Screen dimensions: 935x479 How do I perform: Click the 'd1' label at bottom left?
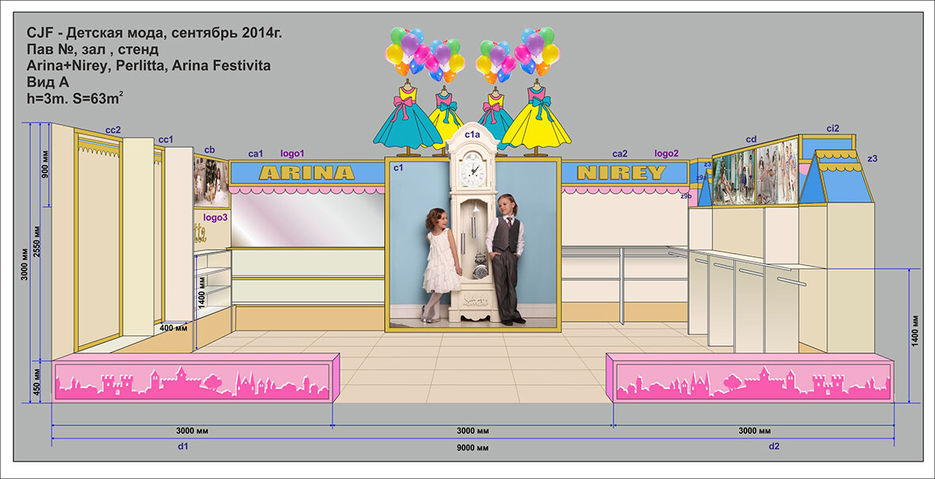pos(183,446)
